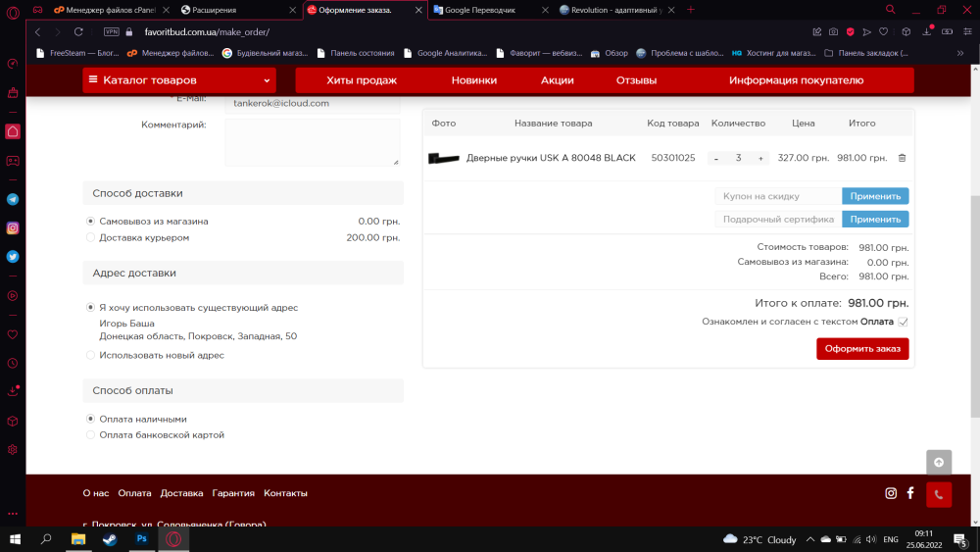The image size is (980, 552).
Task: Toggle the agreement checkbox next to "Оплата"
Action: (x=903, y=322)
